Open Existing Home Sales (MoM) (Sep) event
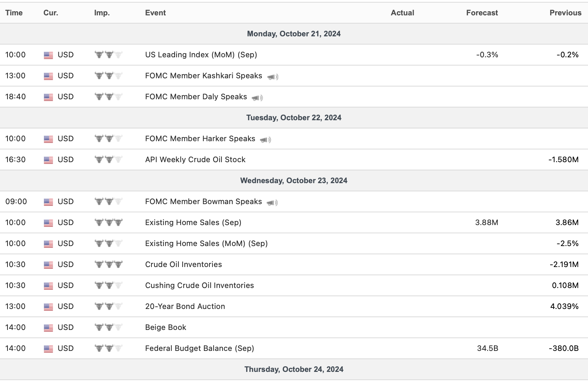 206,243
